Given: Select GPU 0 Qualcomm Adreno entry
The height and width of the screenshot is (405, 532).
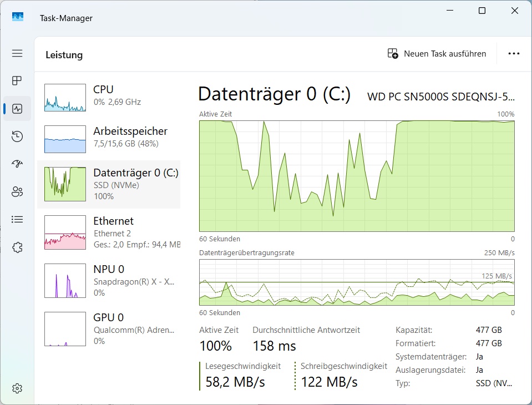Looking at the screenshot, I should [111, 328].
